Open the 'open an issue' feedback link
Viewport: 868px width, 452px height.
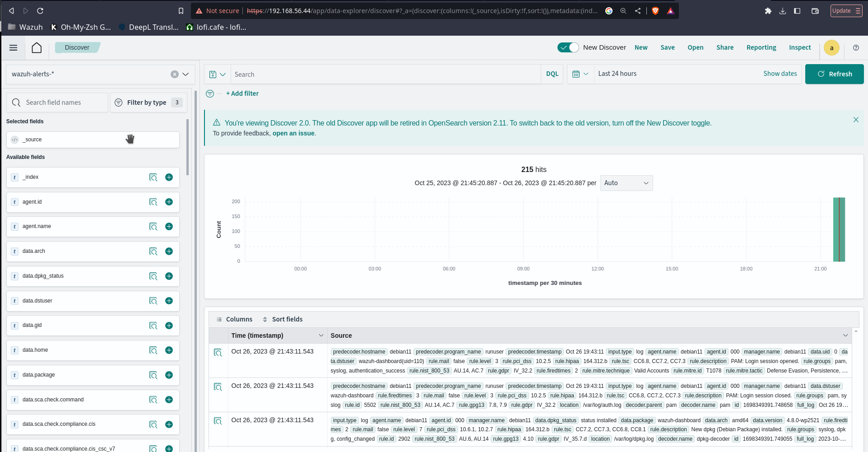coord(293,133)
